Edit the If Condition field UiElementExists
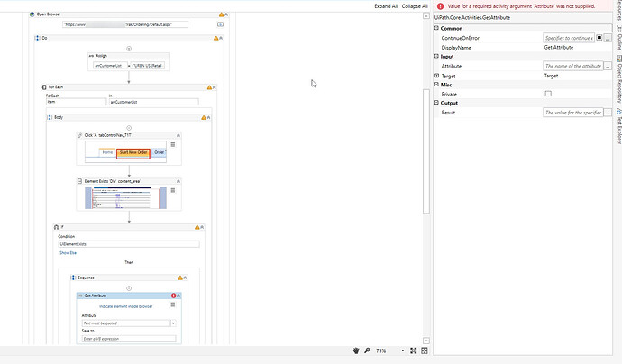Image resolution: width=622 pixels, height=364 pixels. click(129, 244)
